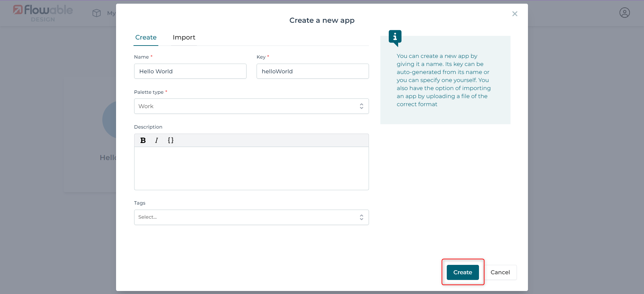Click the Cancel button

500,272
